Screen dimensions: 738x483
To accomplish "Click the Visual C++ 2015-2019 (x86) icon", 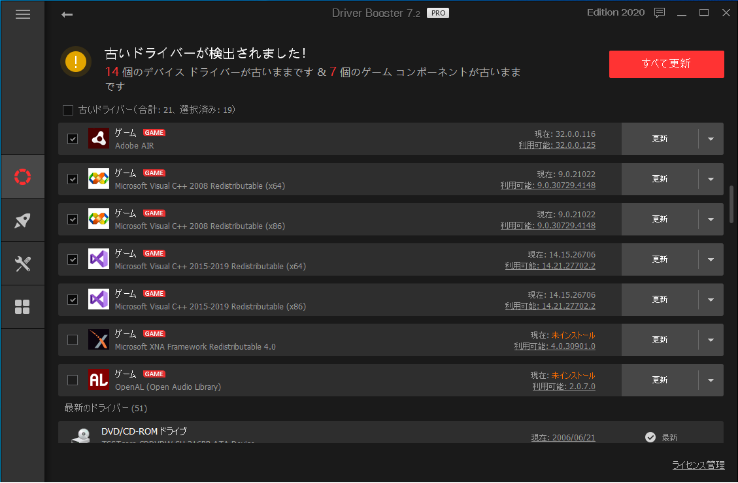I will [98, 299].
